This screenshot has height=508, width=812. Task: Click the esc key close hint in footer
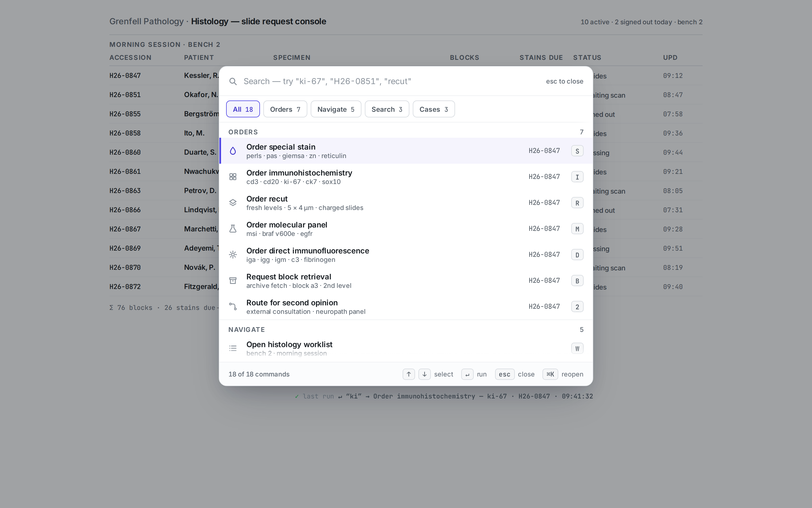(x=505, y=374)
